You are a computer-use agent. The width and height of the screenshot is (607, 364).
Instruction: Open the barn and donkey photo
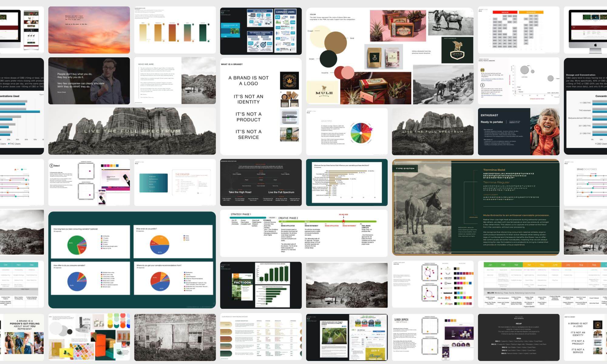pos(175,337)
